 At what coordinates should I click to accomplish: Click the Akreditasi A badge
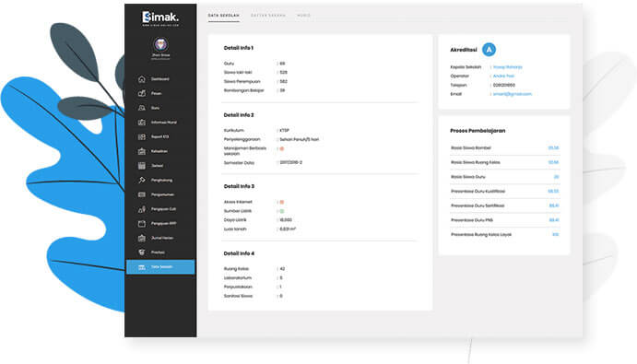(489, 50)
